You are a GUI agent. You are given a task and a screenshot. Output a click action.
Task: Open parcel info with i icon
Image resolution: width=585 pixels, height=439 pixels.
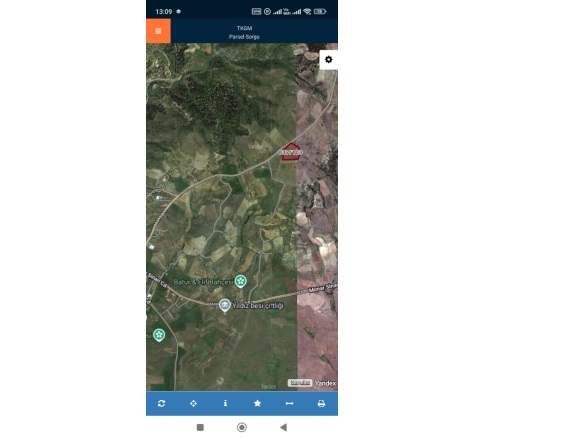[225, 403]
